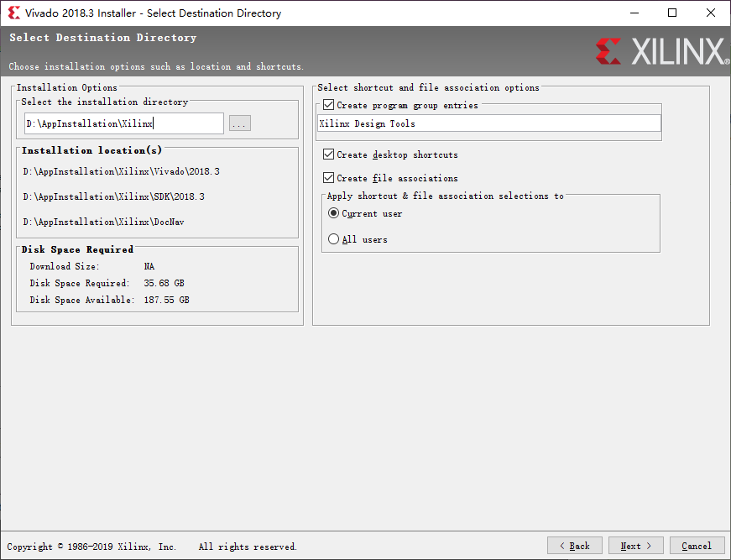Close the installer window

pyautogui.click(x=711, y=13)
